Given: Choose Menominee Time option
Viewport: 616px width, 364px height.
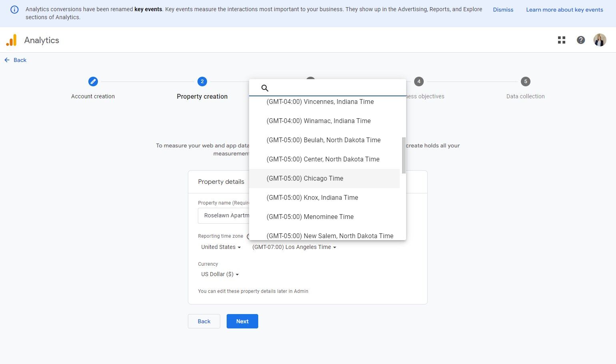Looking at the screenshot, I should tap(324, 217).
